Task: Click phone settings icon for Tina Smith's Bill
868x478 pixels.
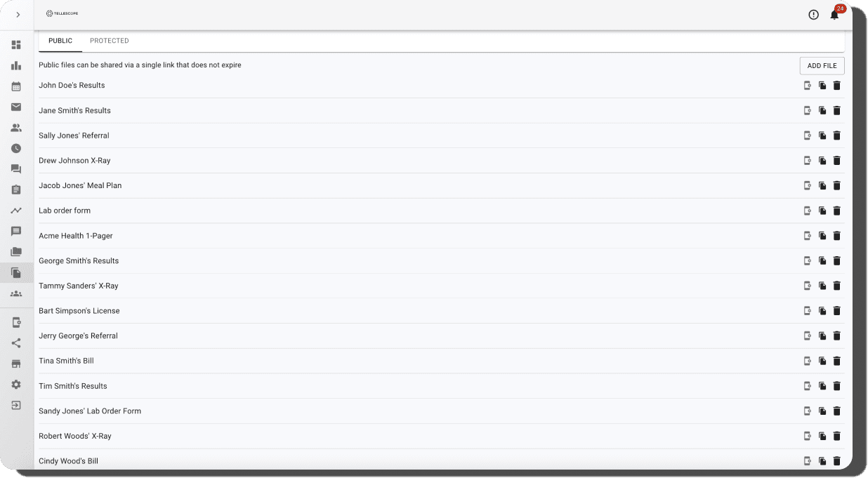Action: pyautogui.click(x=808, y=361)
